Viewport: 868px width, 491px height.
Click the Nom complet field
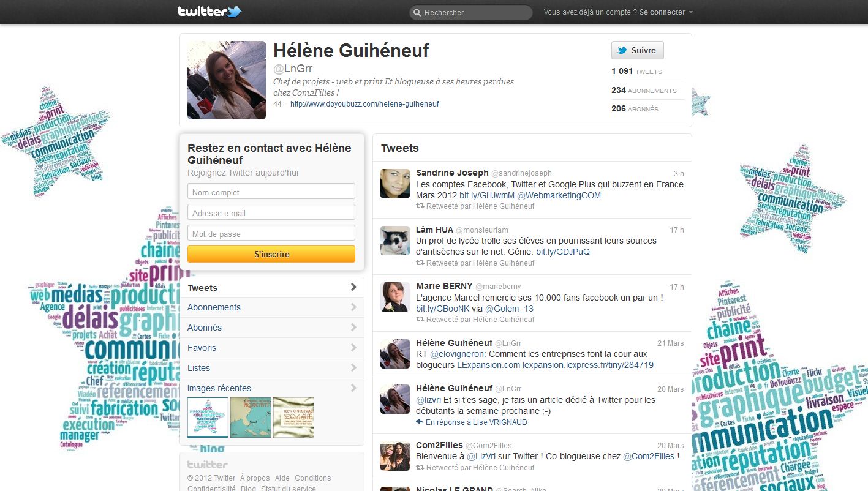(x=271, y=192)
